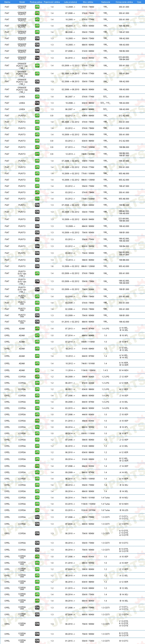The width and height of the screenshot is (145, 644).
Task: Click the 152kW / 207KM power cell
Action: click(x=88, y=510)
